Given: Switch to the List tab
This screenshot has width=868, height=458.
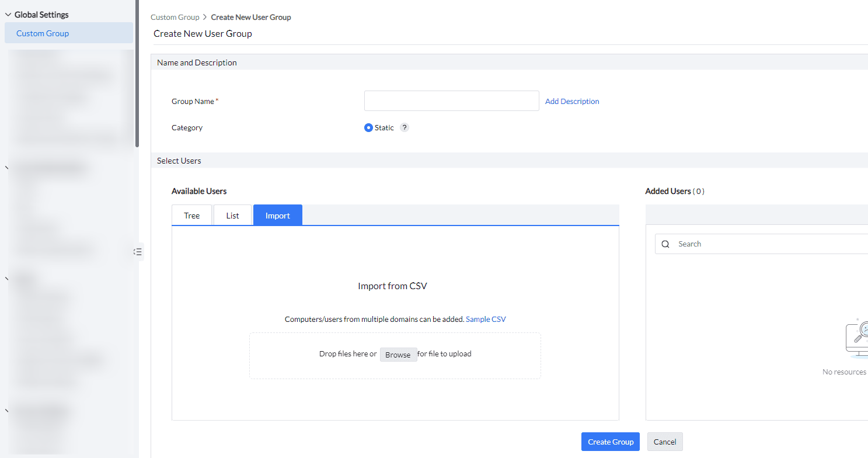Looking at the screenshot, I should click(x=232, y=215).
